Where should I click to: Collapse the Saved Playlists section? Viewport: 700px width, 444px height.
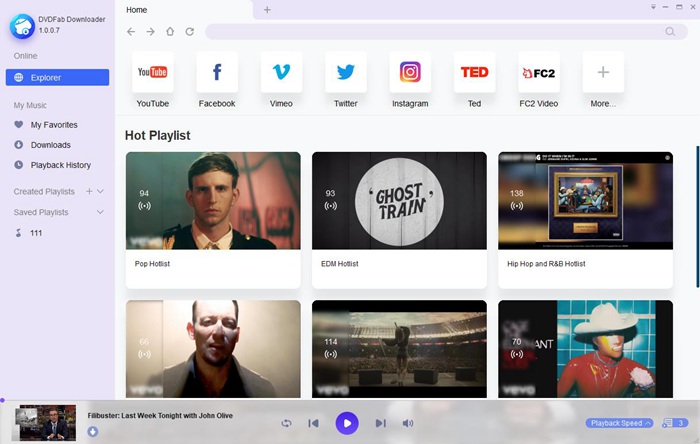pos(100,212)
